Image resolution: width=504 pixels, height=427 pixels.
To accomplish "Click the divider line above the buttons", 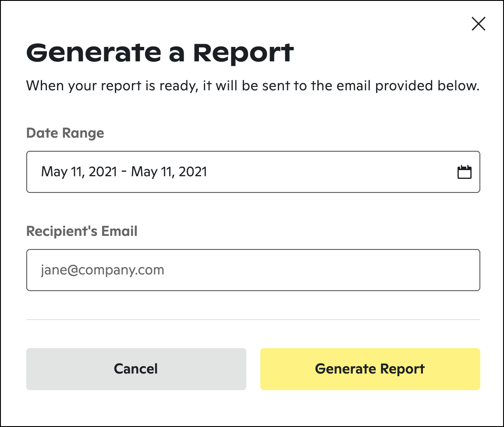I will (x=253, y=320).
